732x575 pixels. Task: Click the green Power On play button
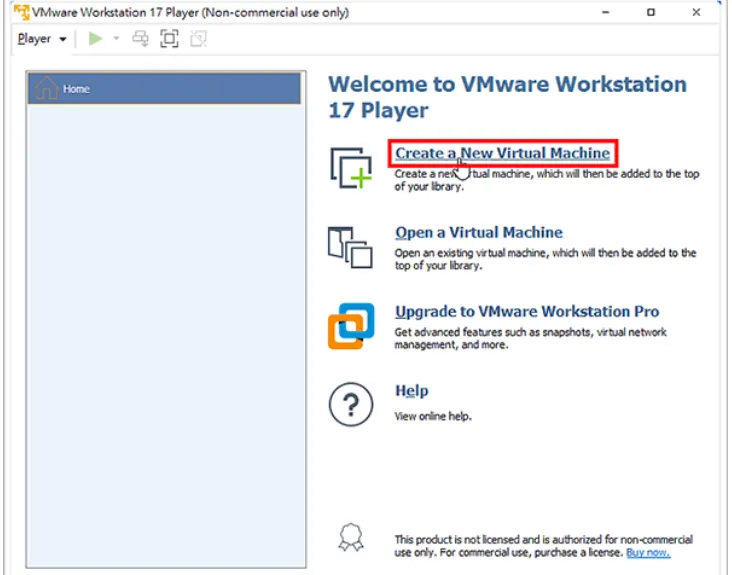coord(95,39)
